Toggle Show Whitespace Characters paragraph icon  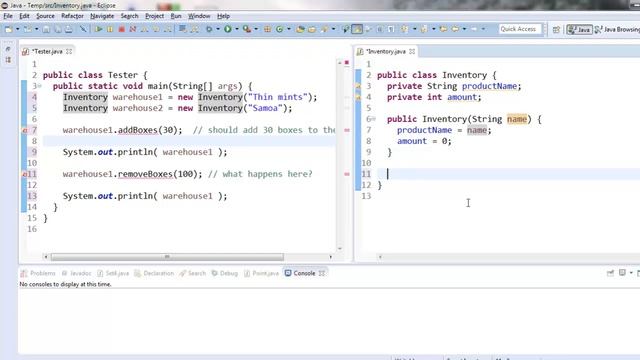click(391, 29)
